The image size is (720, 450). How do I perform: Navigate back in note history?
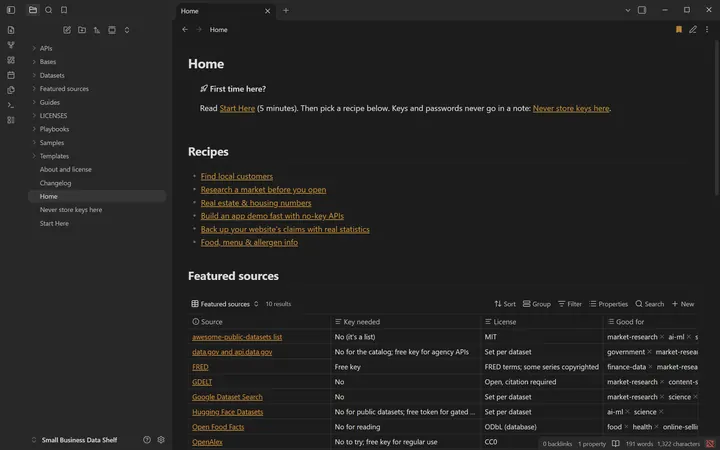pyautogui.click(x=185, y=29)
